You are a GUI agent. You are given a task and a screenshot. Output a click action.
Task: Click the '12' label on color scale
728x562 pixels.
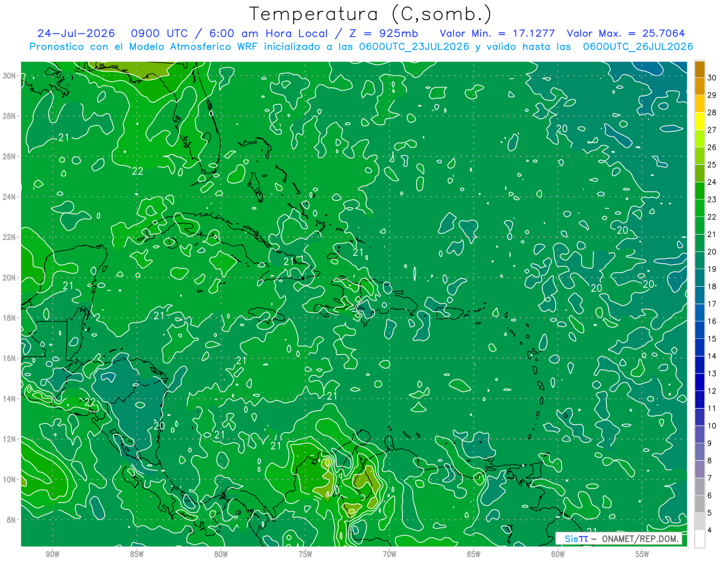[712, 391]
